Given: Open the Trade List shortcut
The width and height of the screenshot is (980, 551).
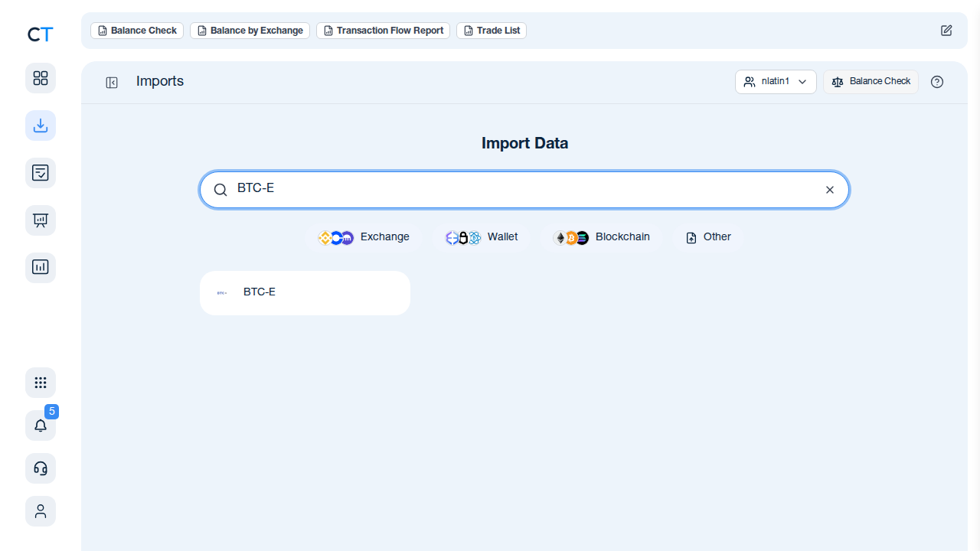Looking at the screenshot, I should (492, 31).
